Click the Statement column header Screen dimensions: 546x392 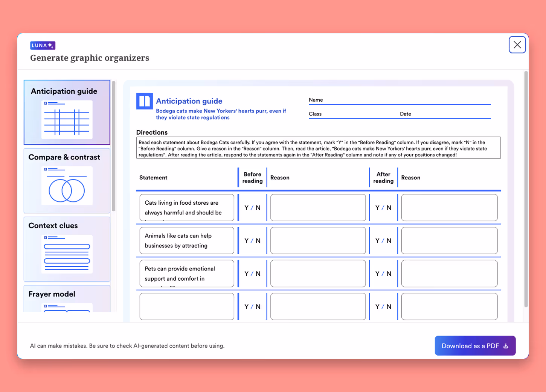[153, 178]
